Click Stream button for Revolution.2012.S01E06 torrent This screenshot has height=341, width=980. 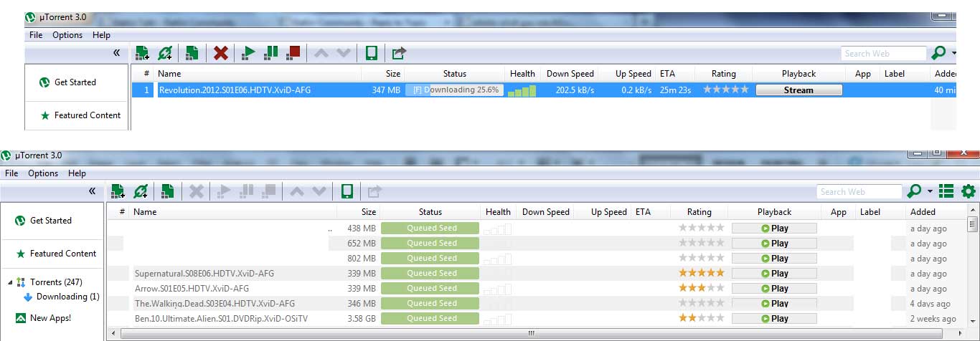[798, 90]
